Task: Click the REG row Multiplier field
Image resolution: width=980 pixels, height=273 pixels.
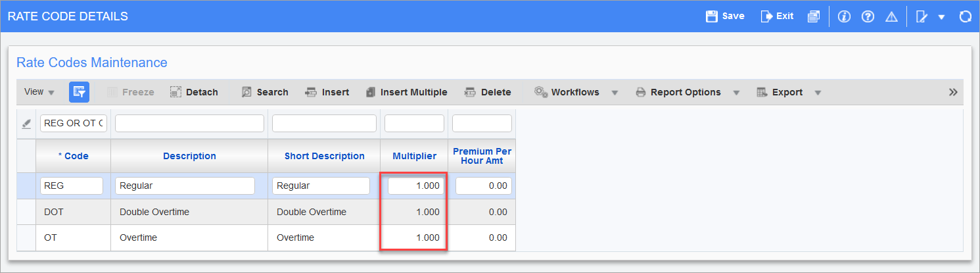Action: 415,186
